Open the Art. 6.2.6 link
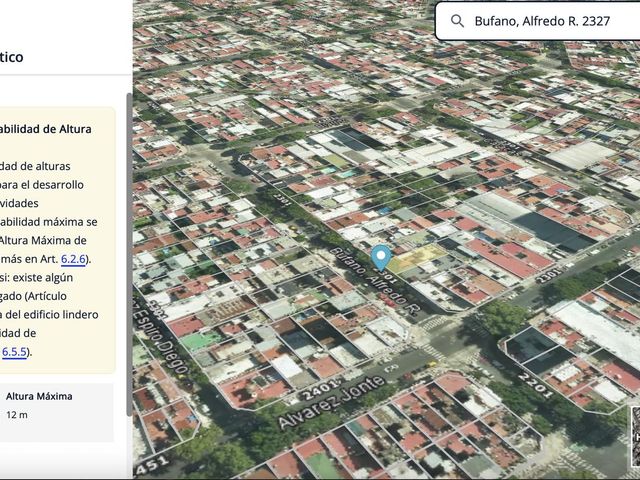 pyautogui.click(x=73, y=259)
